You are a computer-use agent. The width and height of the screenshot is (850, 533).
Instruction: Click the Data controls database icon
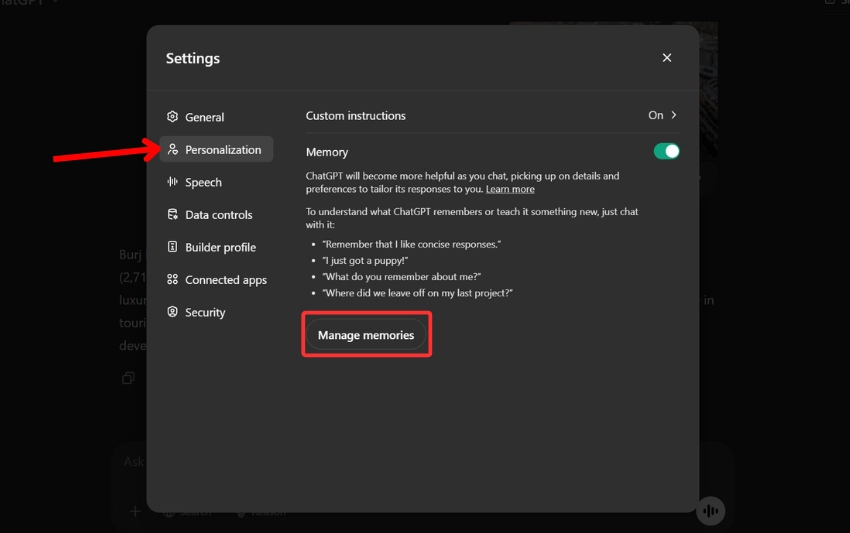point(172,214)
